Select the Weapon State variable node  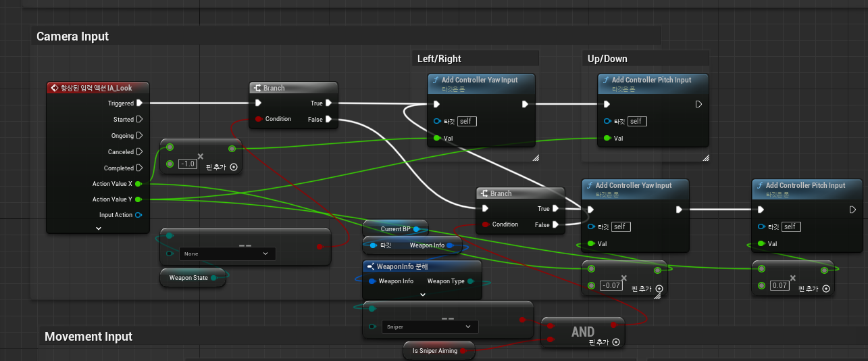pyautogui.click(x=193, y=277)
